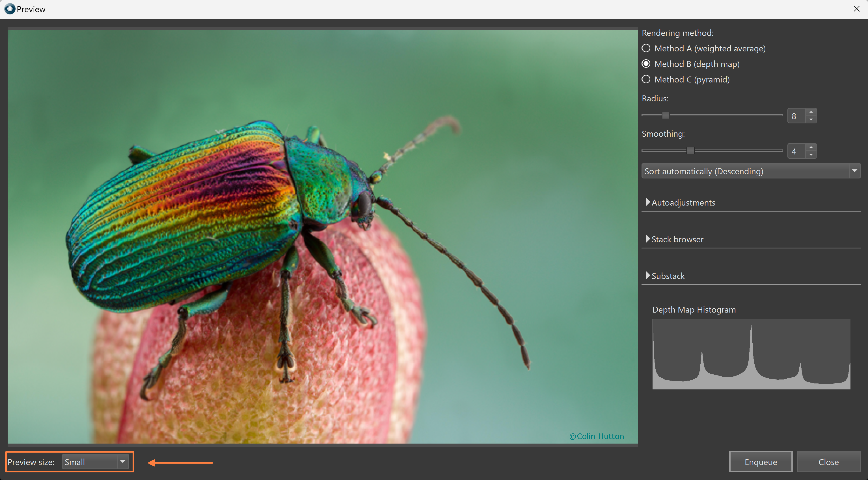
Task: Decrease the Radius value with down arrow
Action: coord(811,119)
